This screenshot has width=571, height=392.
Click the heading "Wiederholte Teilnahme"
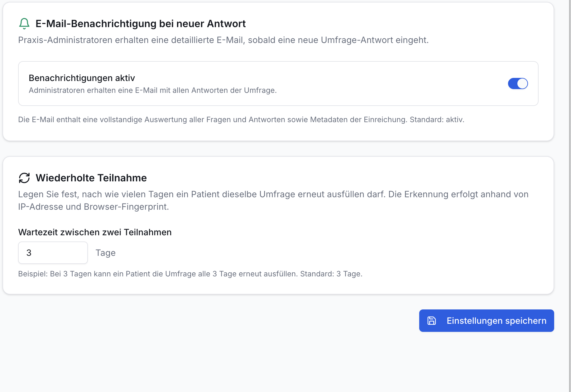coord(91,178)
